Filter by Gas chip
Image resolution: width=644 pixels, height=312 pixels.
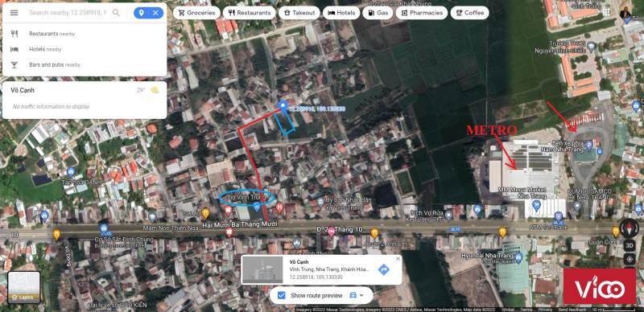pos(378,13)
